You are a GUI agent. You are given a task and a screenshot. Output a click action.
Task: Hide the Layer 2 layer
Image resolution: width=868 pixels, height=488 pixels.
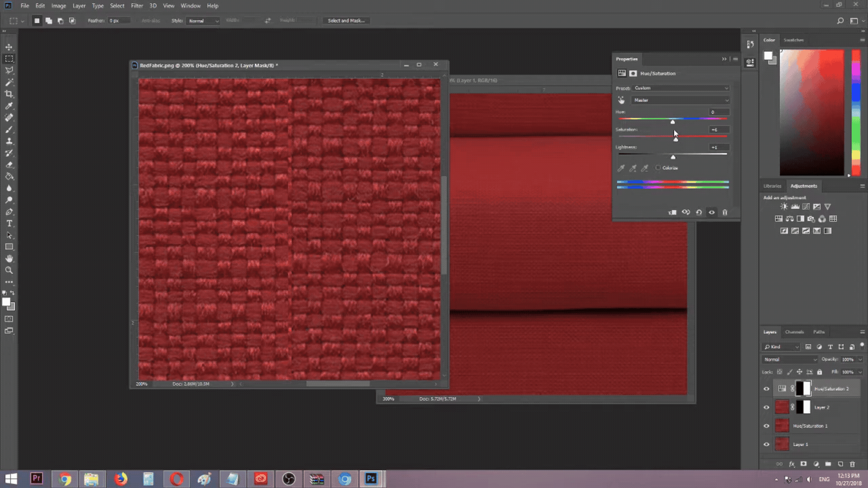pos(766,407)
